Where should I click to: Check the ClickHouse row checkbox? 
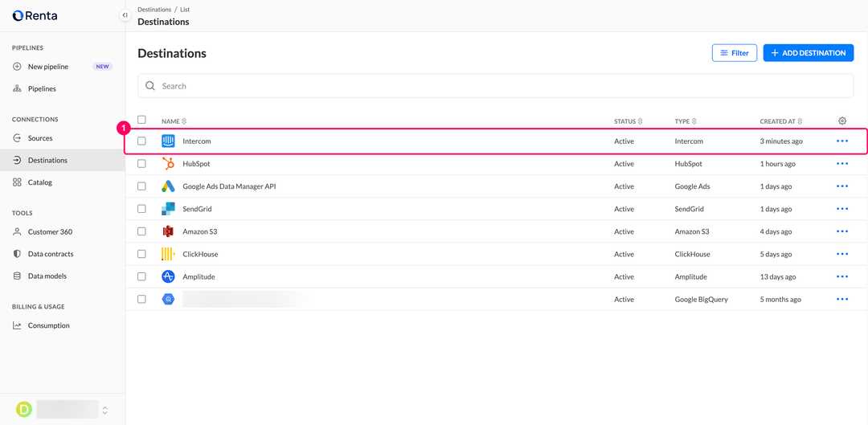click(x=141, y=254)
